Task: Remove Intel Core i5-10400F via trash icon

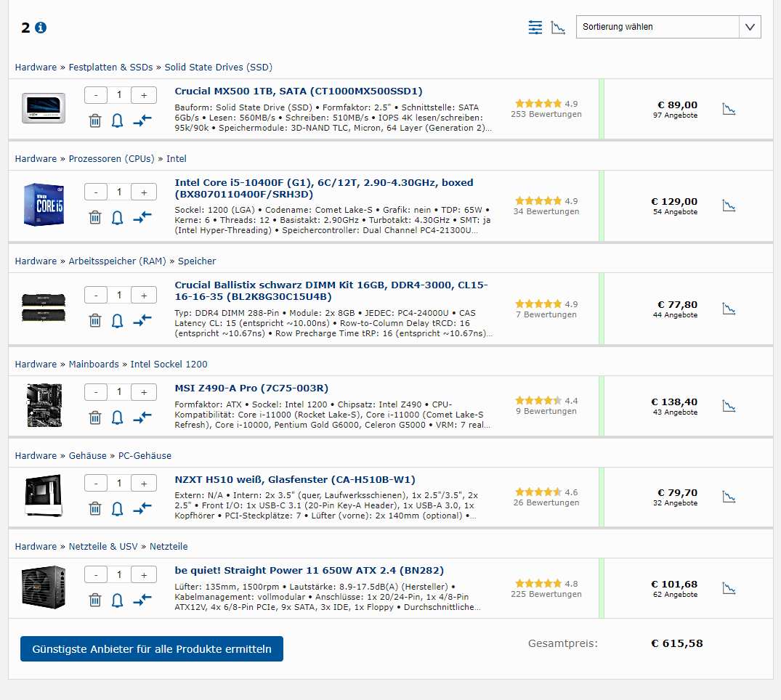Action: click(95, 218)
